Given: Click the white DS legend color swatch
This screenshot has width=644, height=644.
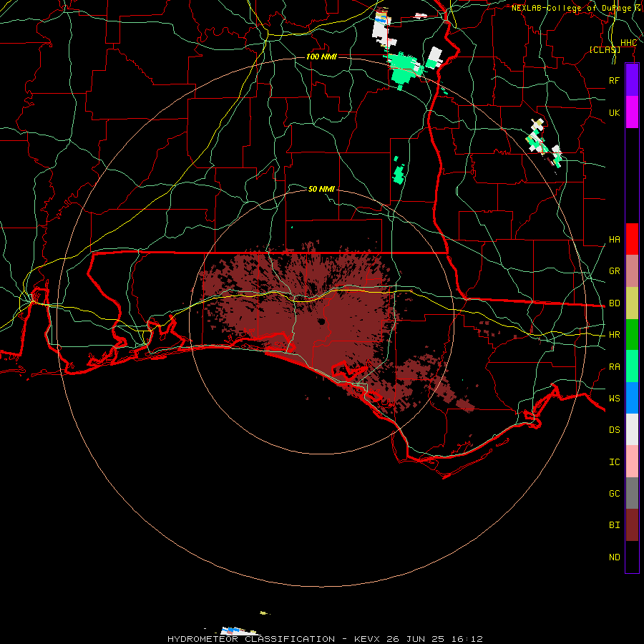Looking at the screenshot, I should coord(632,429).
